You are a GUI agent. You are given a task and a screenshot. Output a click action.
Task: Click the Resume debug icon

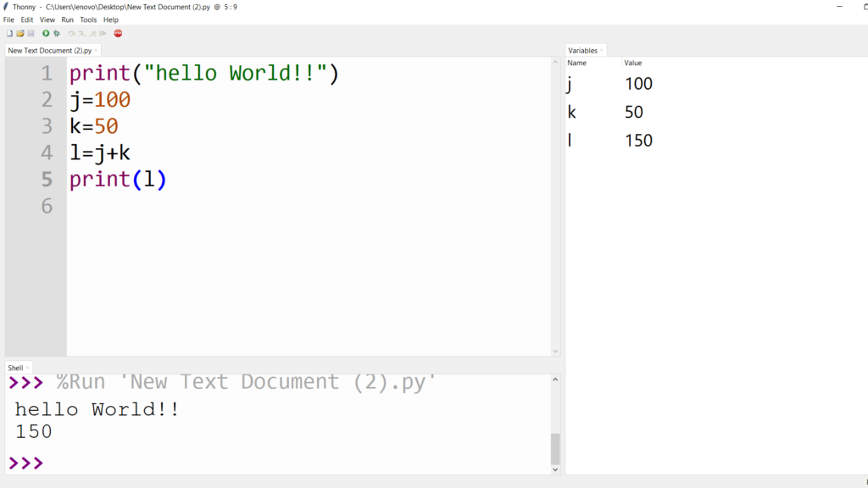coord(103,33)
